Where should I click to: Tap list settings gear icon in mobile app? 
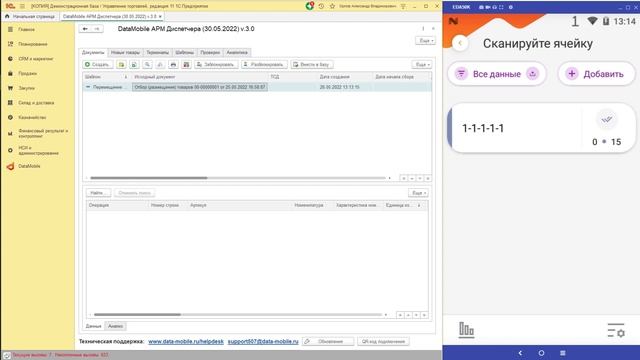(x=616, y=330)
